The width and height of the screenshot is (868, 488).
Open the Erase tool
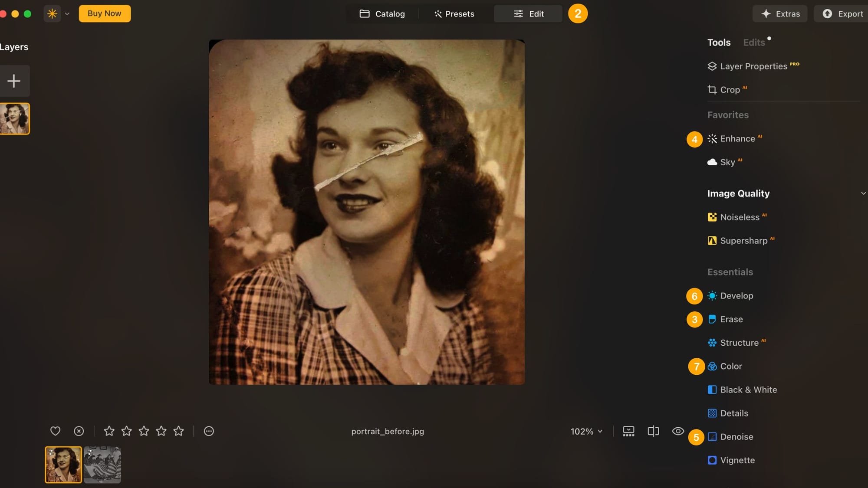tap(731, 319)
